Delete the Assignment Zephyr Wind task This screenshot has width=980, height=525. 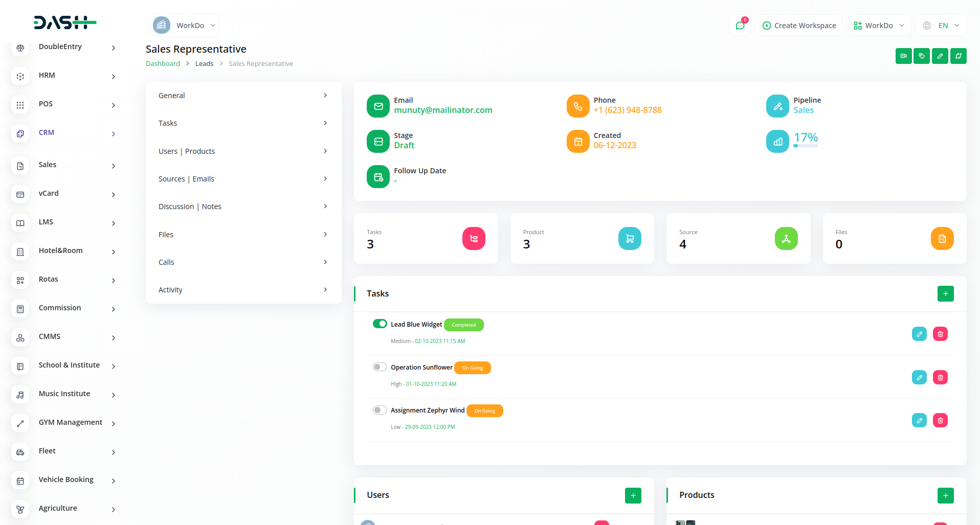pyautogui.click(x=940, y=421)
